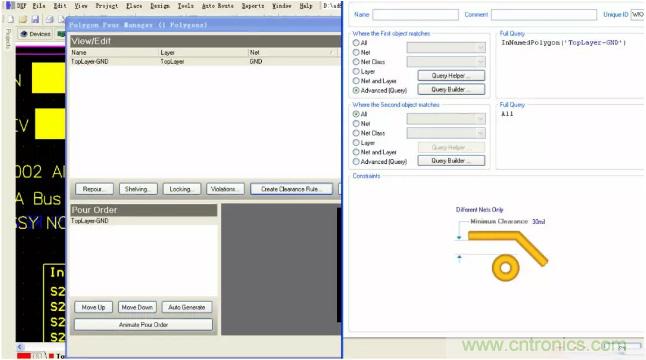Open the Design menu
The image size is (646, 360).
click(159, 6)
